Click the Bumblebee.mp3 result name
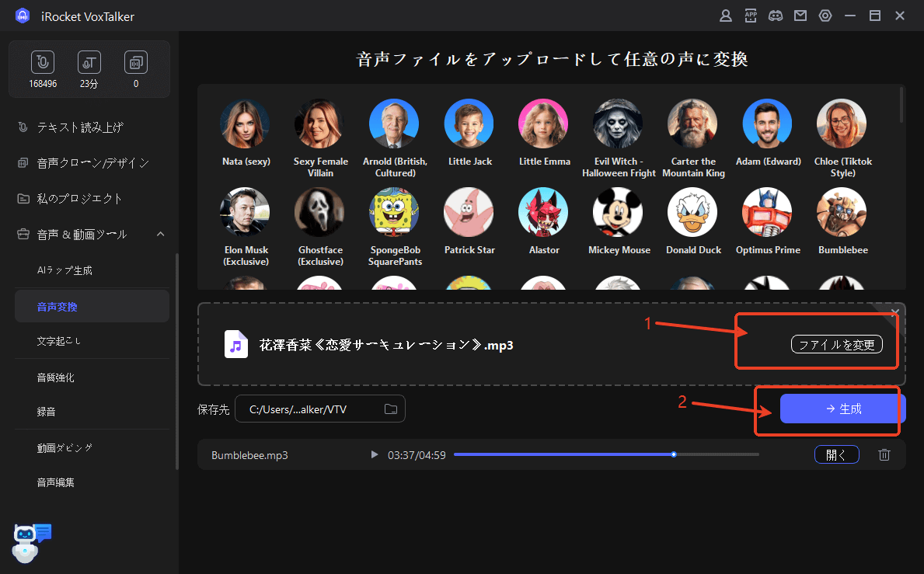This screenshot has width=924, height=574. [x=250, y=455]
